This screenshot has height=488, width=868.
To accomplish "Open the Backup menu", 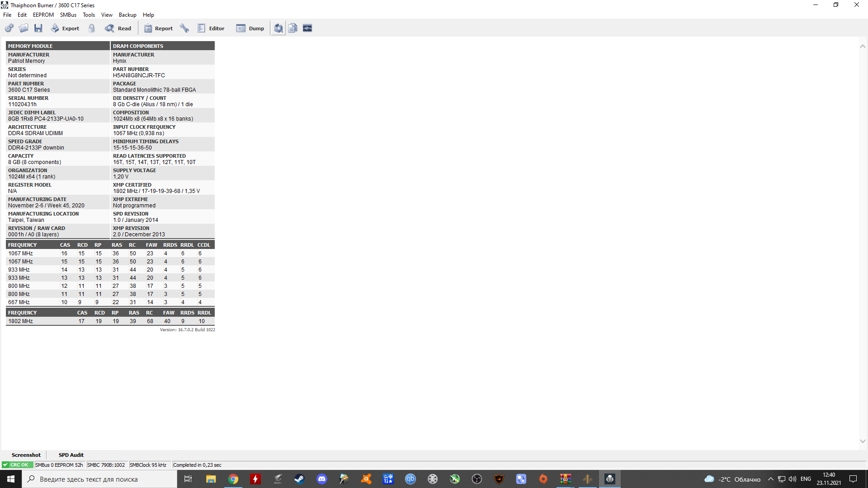I will 127,15.
